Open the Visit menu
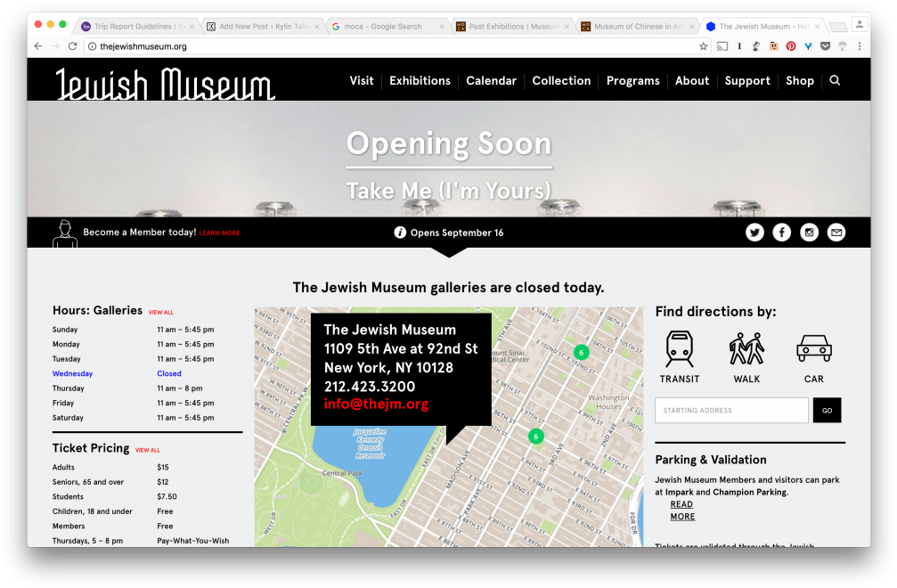The image size is (897, 588). pyautogui.click(x=362, y=81)
